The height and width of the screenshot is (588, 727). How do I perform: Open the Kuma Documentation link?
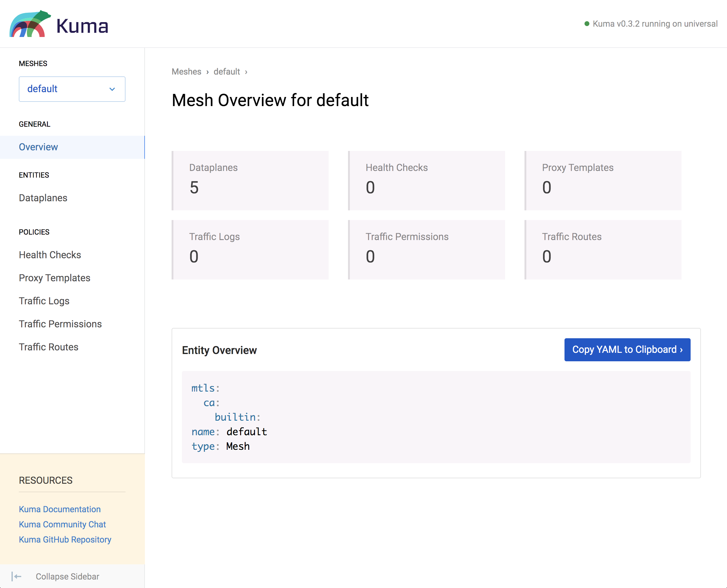(x=60, y=509)
